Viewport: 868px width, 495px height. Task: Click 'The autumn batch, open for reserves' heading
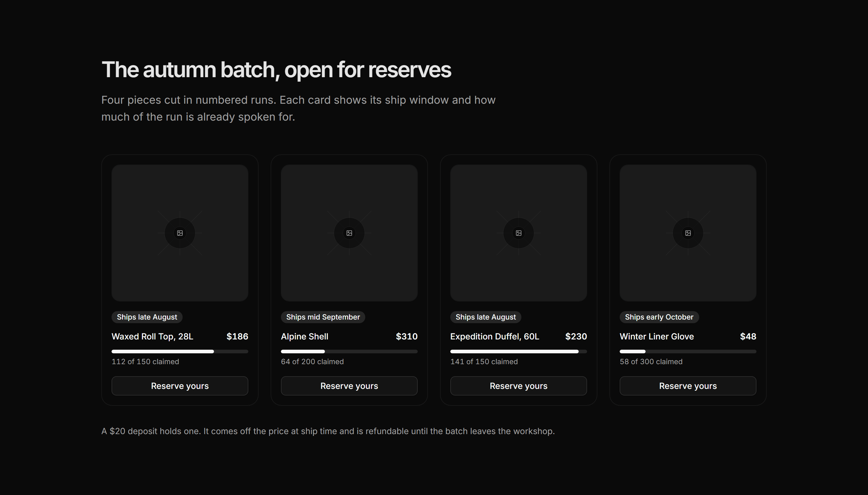[276, 70]
